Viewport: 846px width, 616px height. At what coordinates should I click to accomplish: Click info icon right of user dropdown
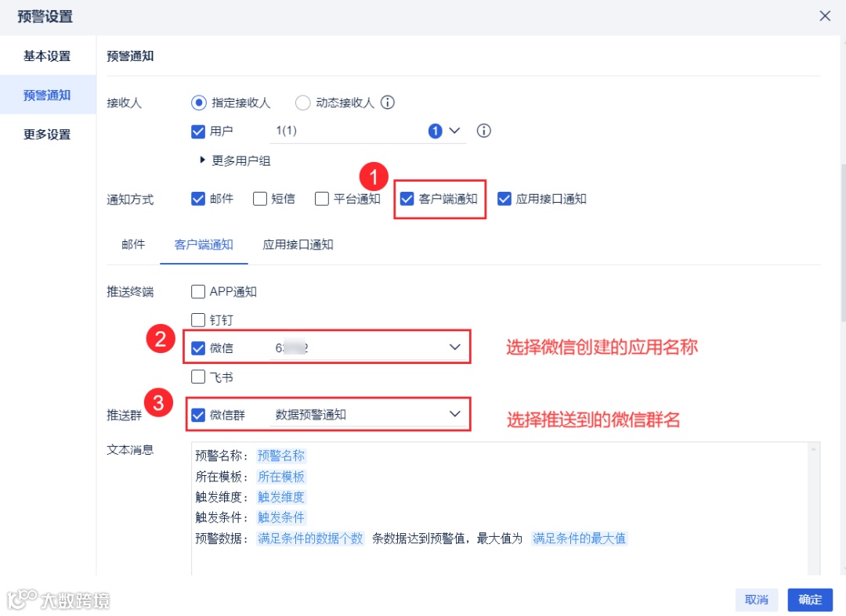pos(483,131)
